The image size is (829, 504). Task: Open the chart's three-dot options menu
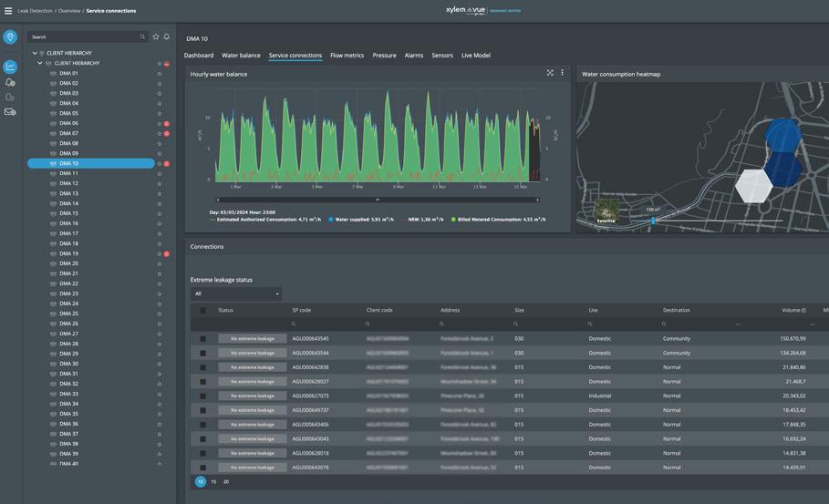[x=562, y=73]
